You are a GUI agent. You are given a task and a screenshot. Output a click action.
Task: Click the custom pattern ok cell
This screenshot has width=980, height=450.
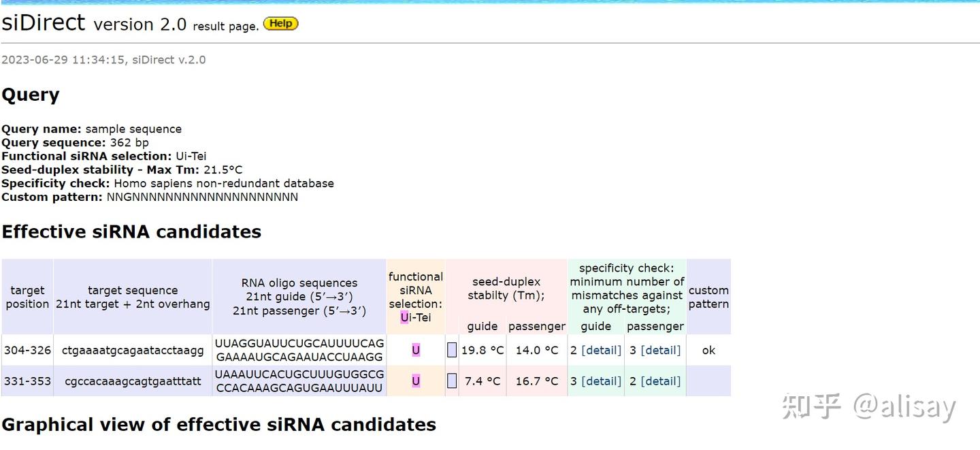(708, 350)
